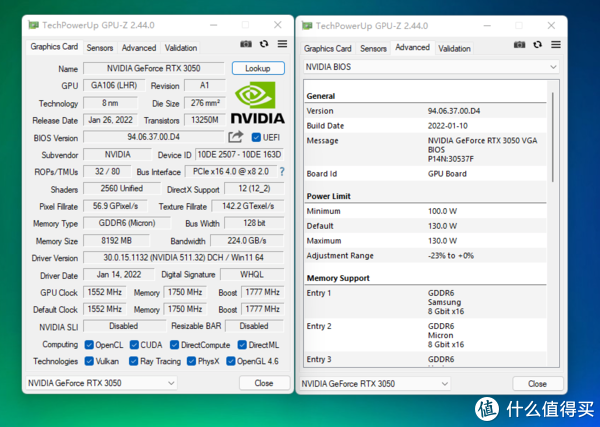Select Graphics Card tab in left window

(x=54, y=47)
